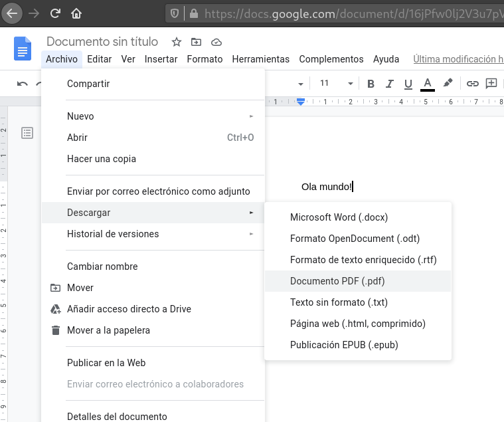Check the cloud save status icon
Image resolution: width=504 pixels, height=422 pixels.
[216, 42]
